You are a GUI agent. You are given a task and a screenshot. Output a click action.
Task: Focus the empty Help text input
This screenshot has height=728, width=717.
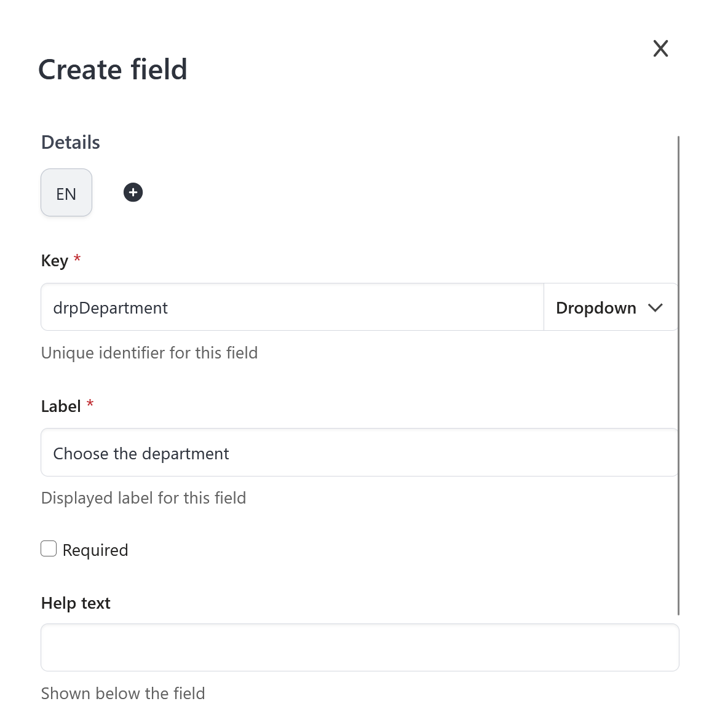359,647
